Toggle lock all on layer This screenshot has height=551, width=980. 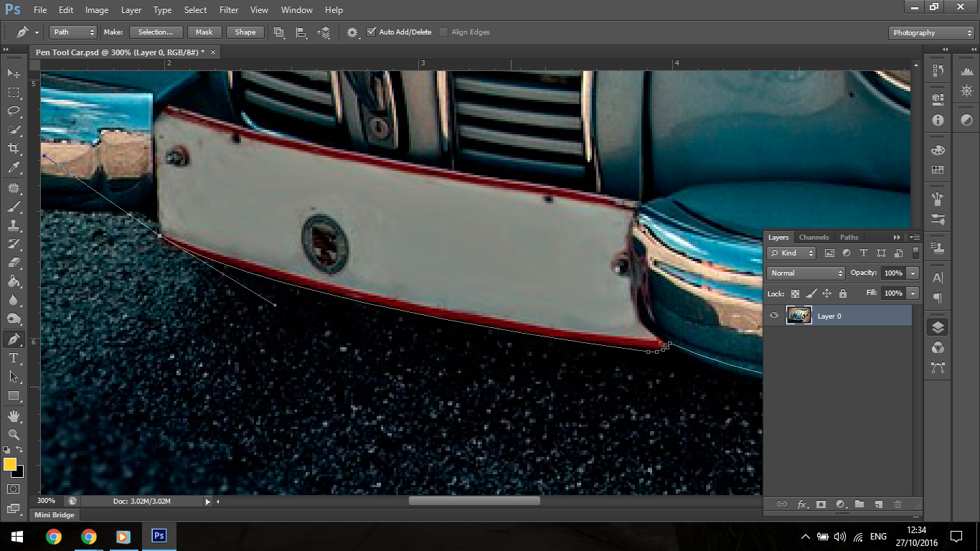842,293
